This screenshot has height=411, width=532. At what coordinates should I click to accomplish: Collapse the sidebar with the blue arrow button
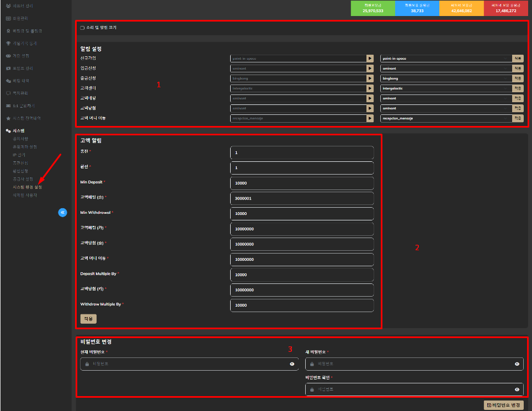(62, 212)
